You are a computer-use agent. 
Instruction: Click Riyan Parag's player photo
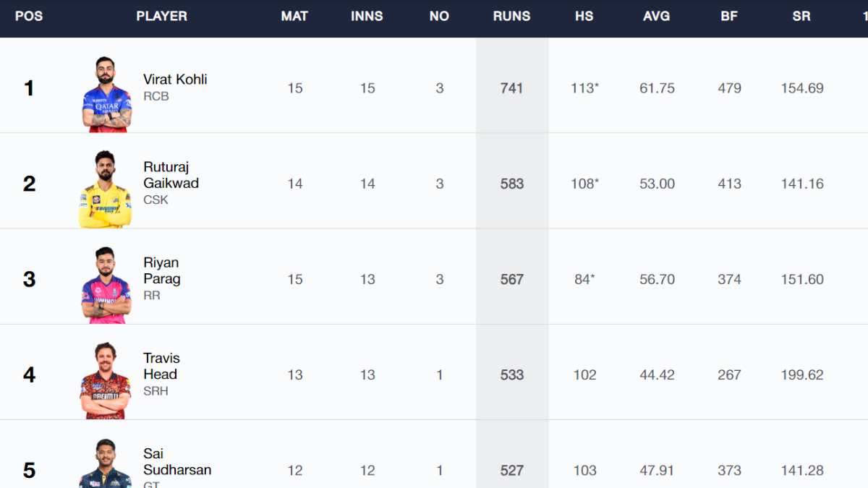(x=106, y=285)
